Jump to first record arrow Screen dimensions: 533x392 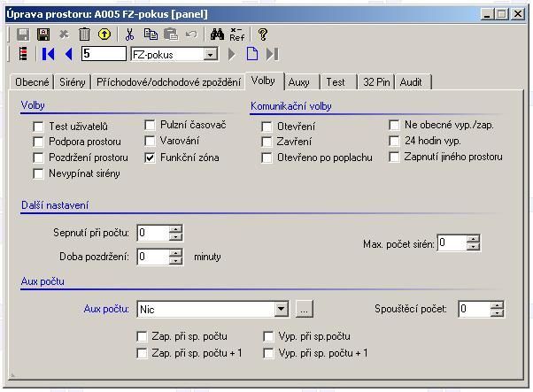(48, 54)
